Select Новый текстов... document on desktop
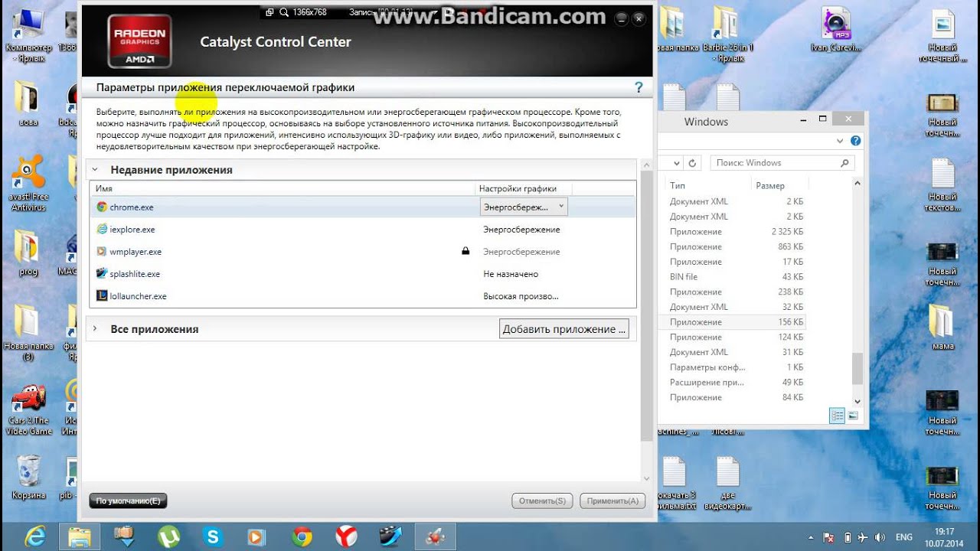Screen dimensions: 980x551 pyautogui.click(x=942, y=185)
